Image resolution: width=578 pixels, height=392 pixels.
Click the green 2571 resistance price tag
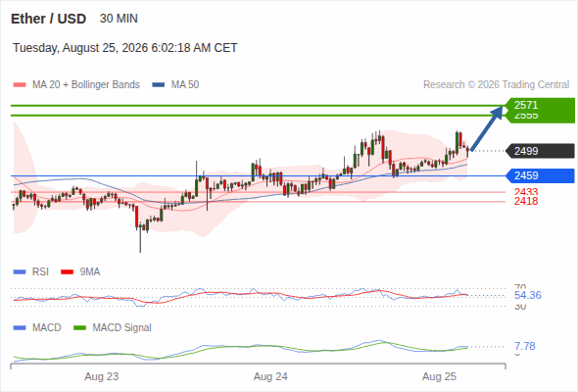540,105
